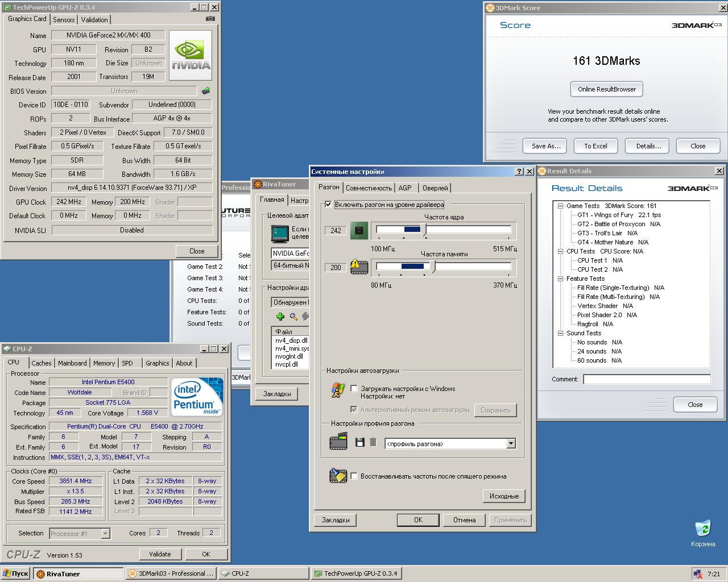This screenshot has height=582, width=728.
Task: Open CPU-Z Mainboard tab
Action: [x=72, y=363]
